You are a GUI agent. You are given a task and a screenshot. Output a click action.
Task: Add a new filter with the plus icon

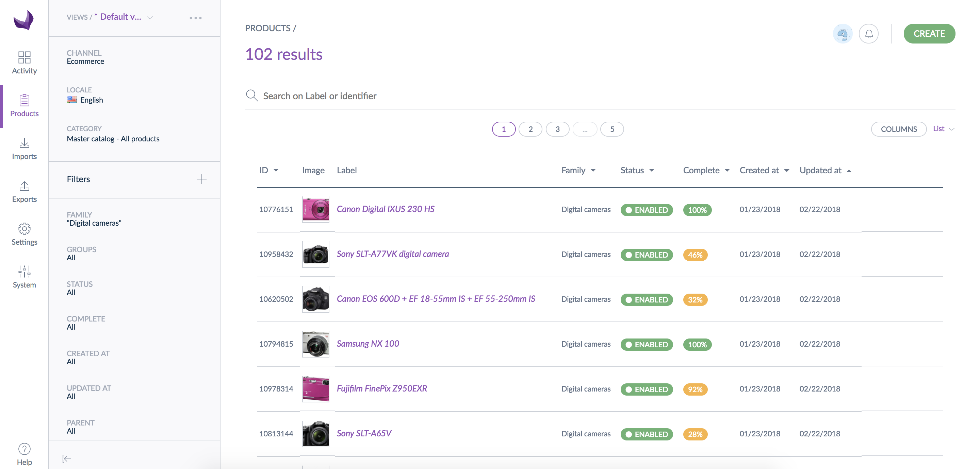pos(202,179)
